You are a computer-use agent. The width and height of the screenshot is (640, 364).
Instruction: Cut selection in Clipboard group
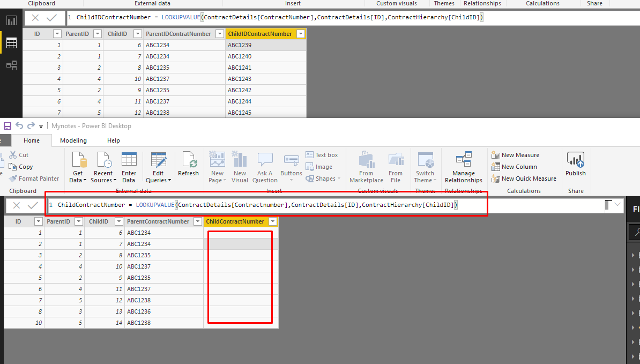[x=19, y=155]
